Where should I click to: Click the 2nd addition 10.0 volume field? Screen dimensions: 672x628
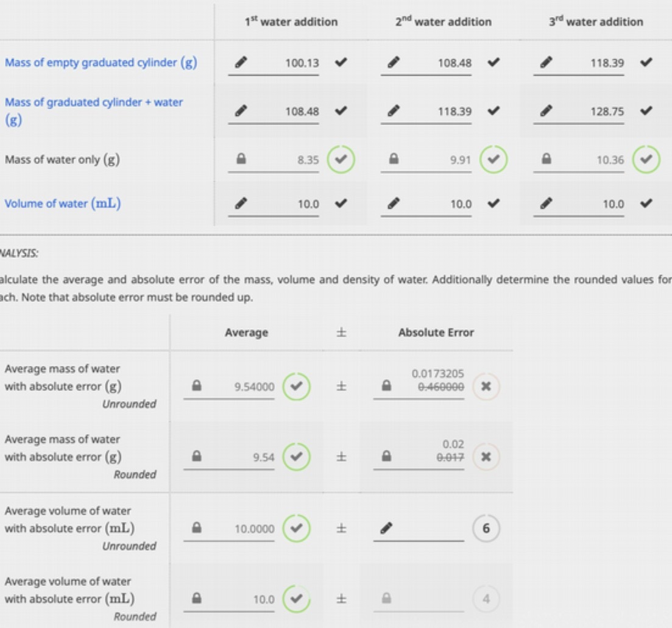[x=426, y=204]
